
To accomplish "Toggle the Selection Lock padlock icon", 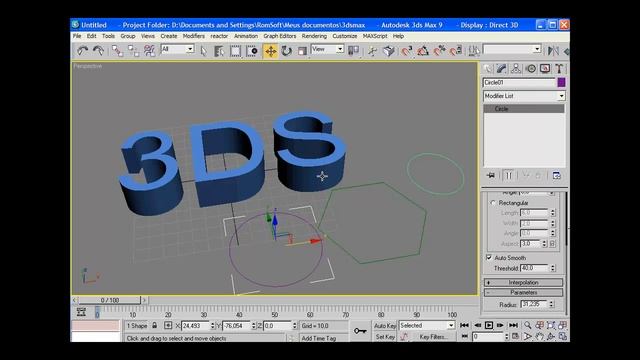I will pyautogui.click(x=155, y=325).
